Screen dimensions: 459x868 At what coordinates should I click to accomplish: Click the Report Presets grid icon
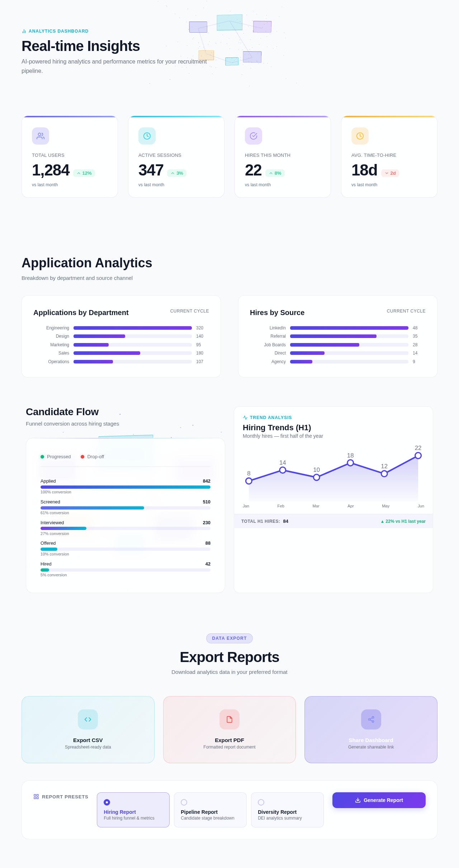pos(36,797)
